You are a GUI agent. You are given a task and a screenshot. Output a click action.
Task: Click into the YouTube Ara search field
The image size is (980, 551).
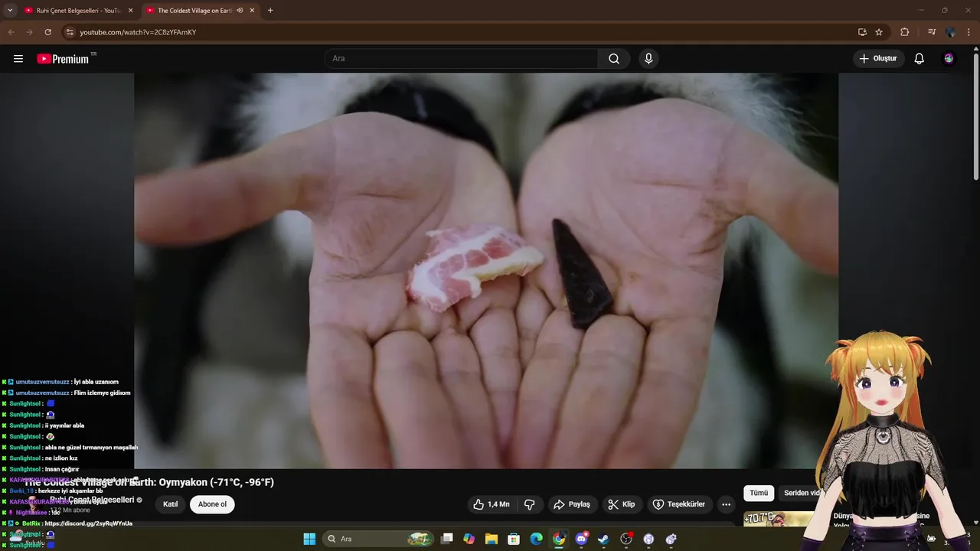(461, 59)
